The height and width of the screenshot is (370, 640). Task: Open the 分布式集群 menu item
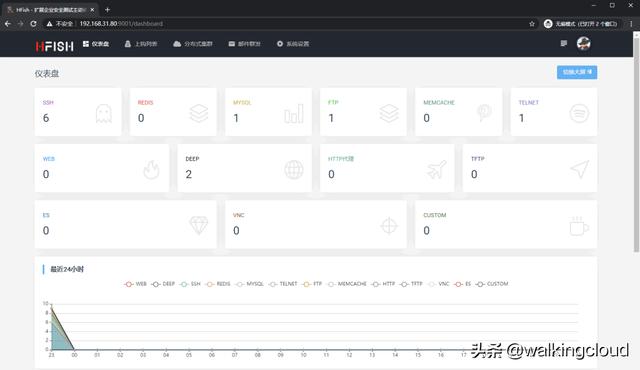click(193, 44)
